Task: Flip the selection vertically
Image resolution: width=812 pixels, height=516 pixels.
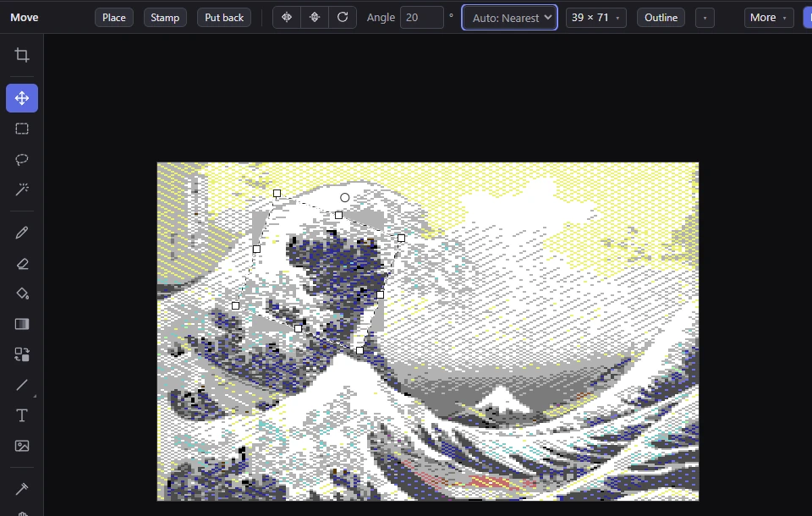Action: pos(315,18)
